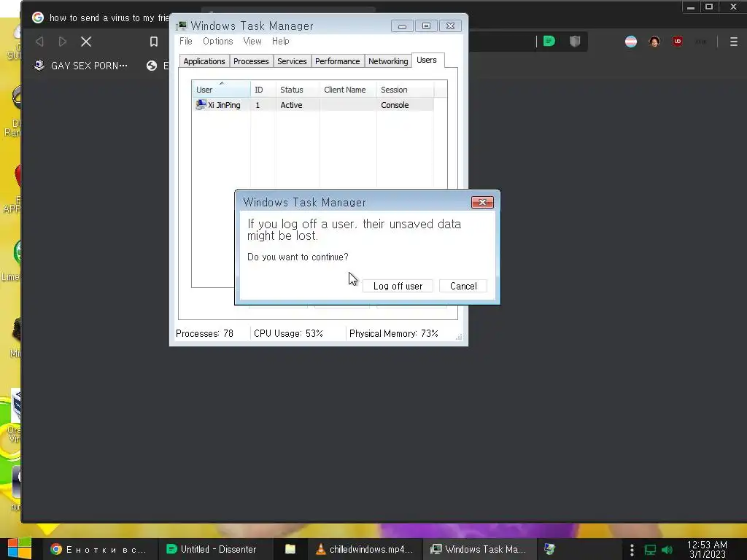
Task: Click the green Dissenter comment icon in address bar
Action: (549, 42)
